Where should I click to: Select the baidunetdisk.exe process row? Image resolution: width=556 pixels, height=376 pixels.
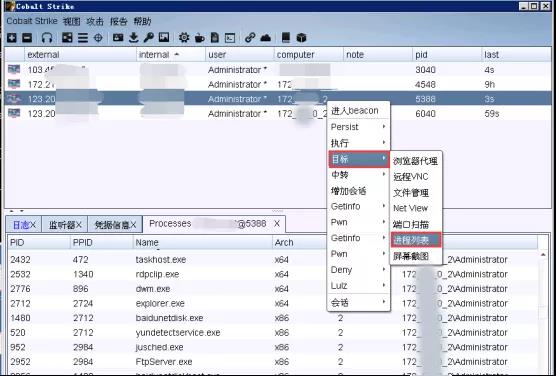point(273,318)
